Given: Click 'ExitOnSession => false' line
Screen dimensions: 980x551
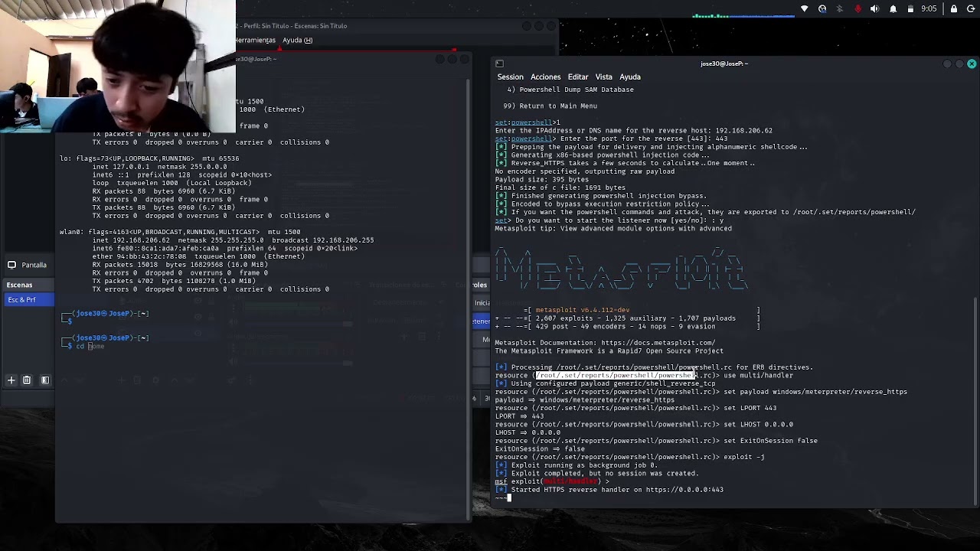Looking at the screenshot, I should [540, 449].
